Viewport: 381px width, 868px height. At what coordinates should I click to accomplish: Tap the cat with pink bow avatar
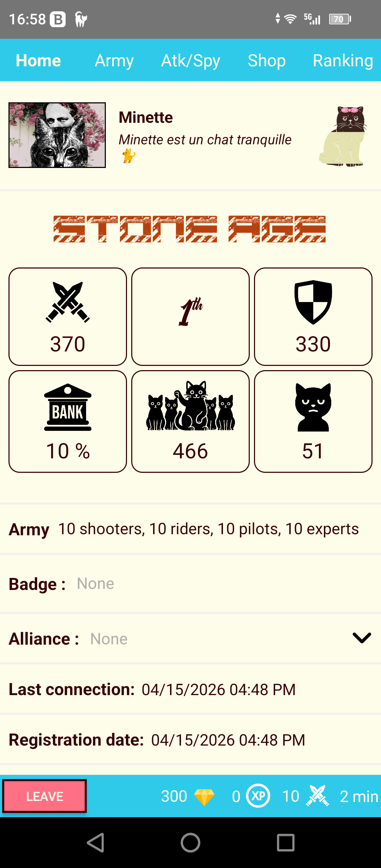tap(344, 136)
